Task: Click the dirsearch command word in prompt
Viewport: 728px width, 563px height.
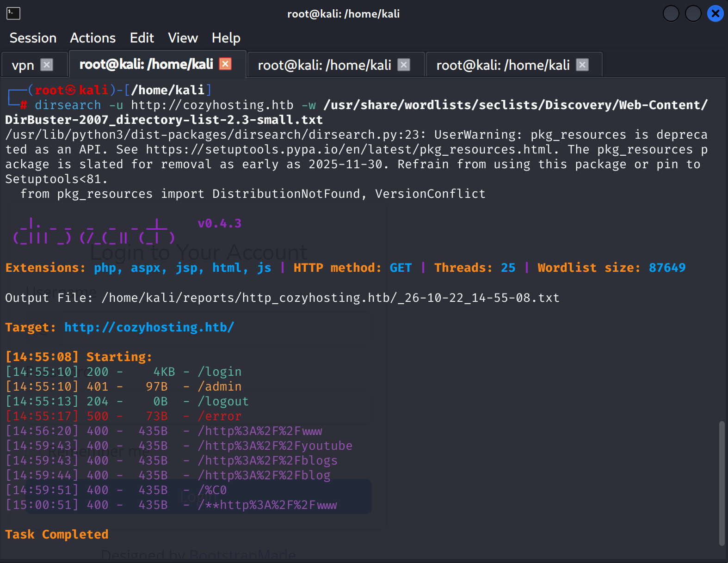Action: click(x=68, y=105)
